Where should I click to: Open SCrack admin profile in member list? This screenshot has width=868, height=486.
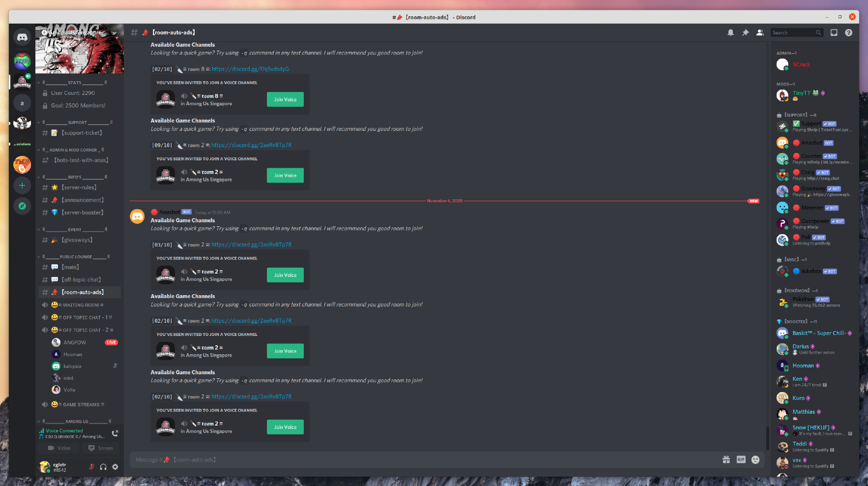coord(813,64)
